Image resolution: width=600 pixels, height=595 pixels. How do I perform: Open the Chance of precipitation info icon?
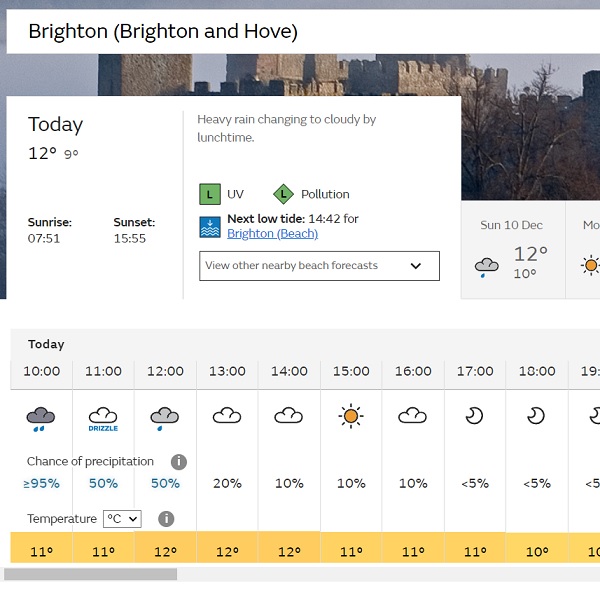(x=179, y=462)
